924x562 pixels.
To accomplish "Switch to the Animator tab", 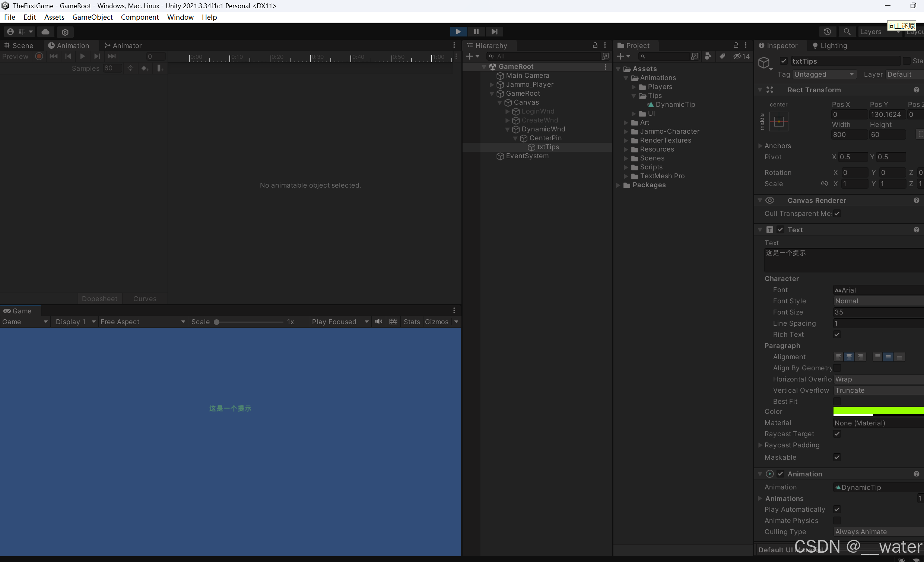I will (123, 46).
